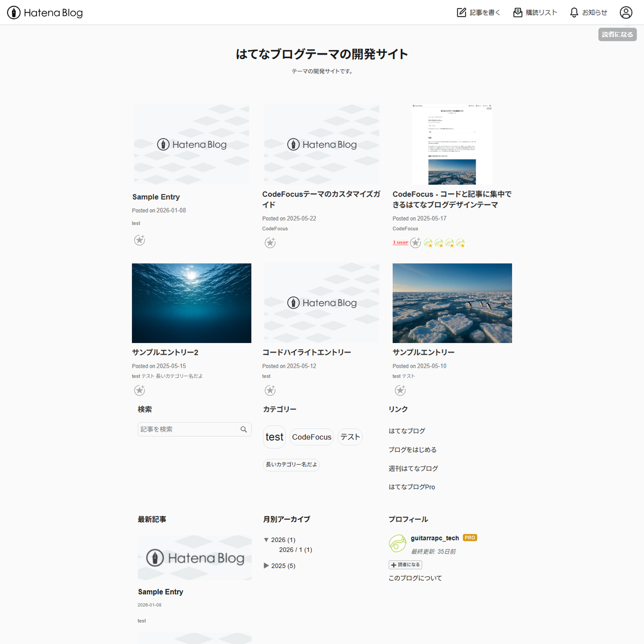Open the 最新記事 Sample Entry thumbnail
This screenshot has height=644, width=644.
click(x=195, y=558)
